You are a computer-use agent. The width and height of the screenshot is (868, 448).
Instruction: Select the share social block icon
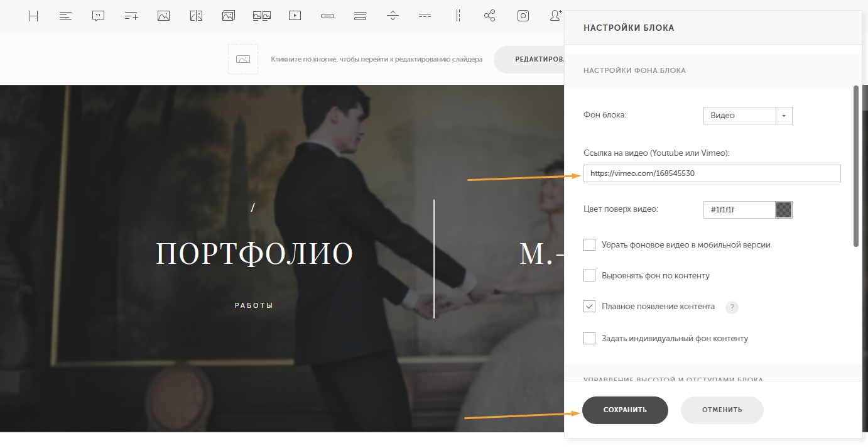(490, 16)
